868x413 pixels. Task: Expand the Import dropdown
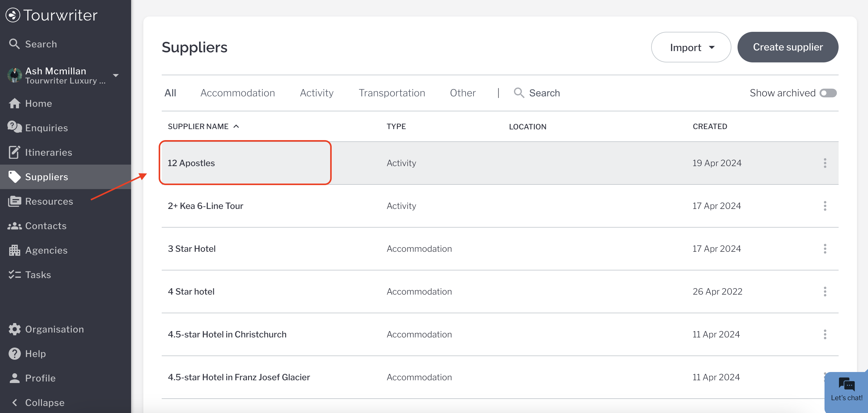(691, 47)
